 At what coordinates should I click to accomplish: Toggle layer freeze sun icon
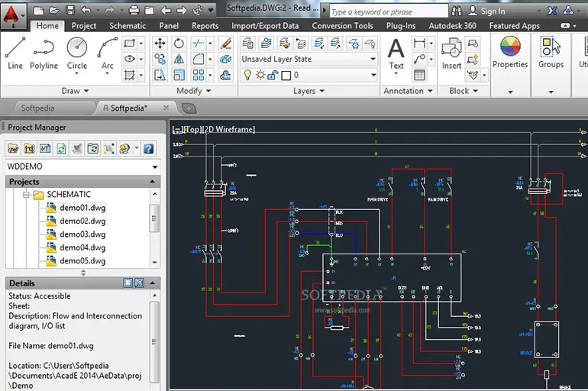point(260,75)
